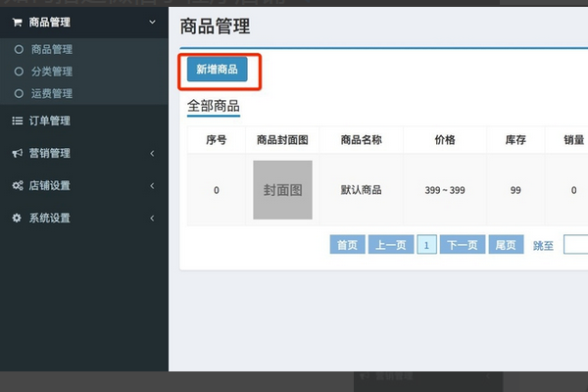The width and height of the screenshot is (588, 392).
Task: Expand the 店铺设置 menu arrow
Action: (x=152, y=185)
